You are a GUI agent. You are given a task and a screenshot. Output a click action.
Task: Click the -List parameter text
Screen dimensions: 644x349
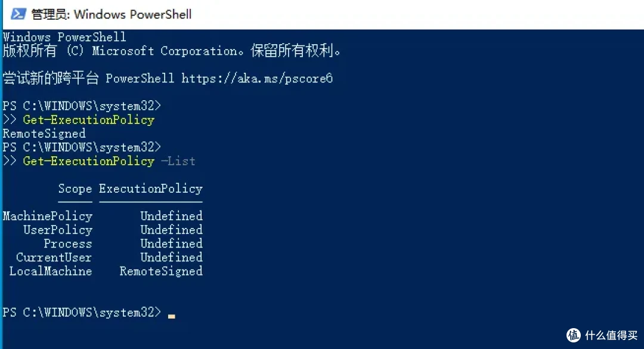[x=178, y=161]
